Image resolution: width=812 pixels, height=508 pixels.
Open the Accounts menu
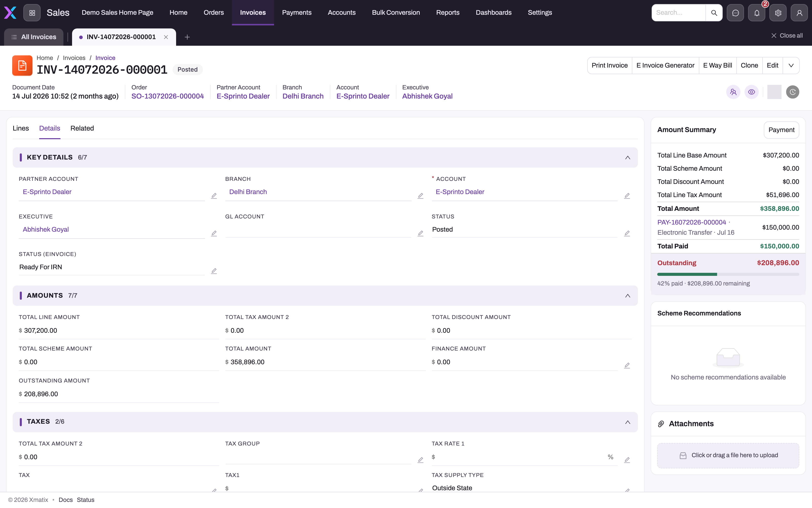(x=342, y=13)
